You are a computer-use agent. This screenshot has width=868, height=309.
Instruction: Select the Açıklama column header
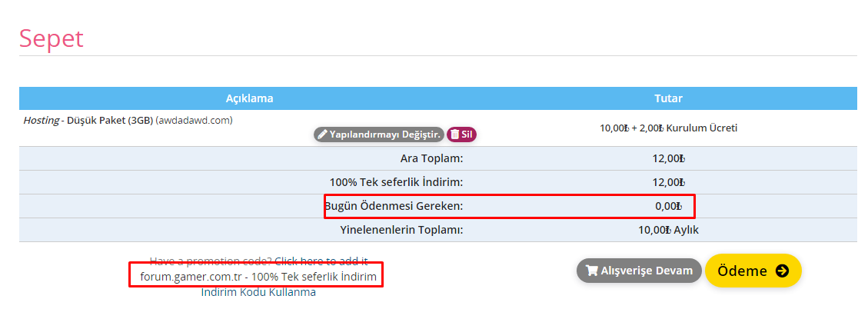[249, 98]
